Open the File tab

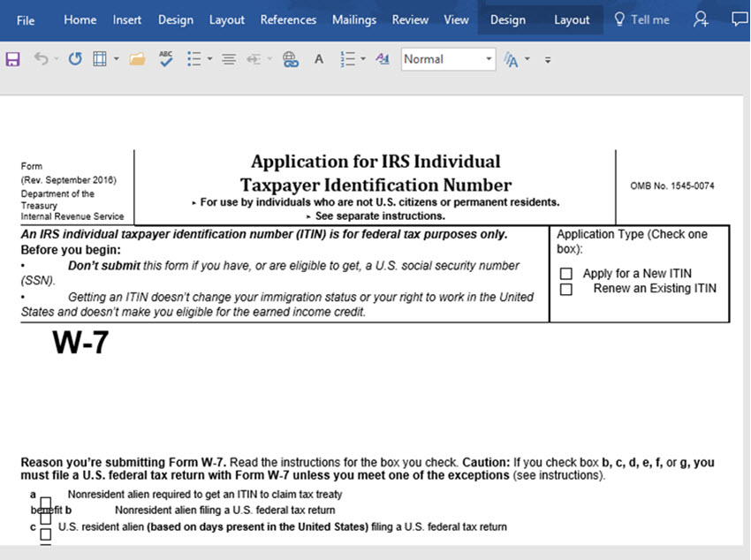pyautogui.click(x=26, y=20)
